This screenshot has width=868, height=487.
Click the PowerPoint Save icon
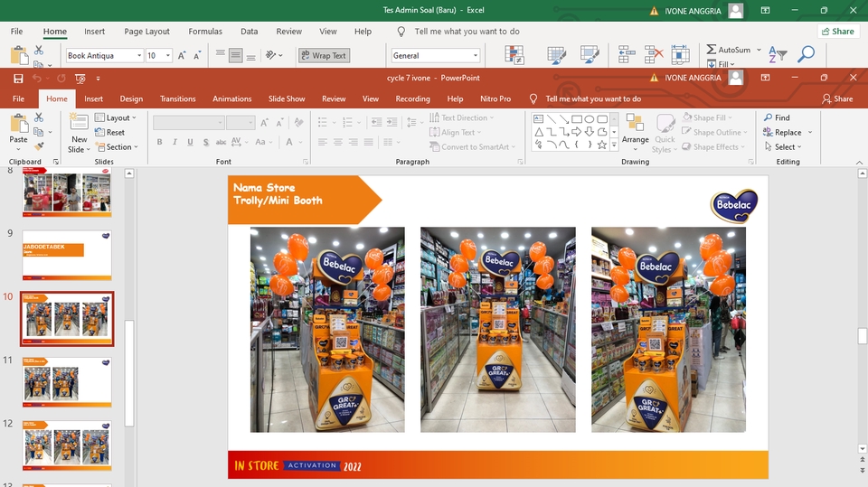(x=18, y=79)
